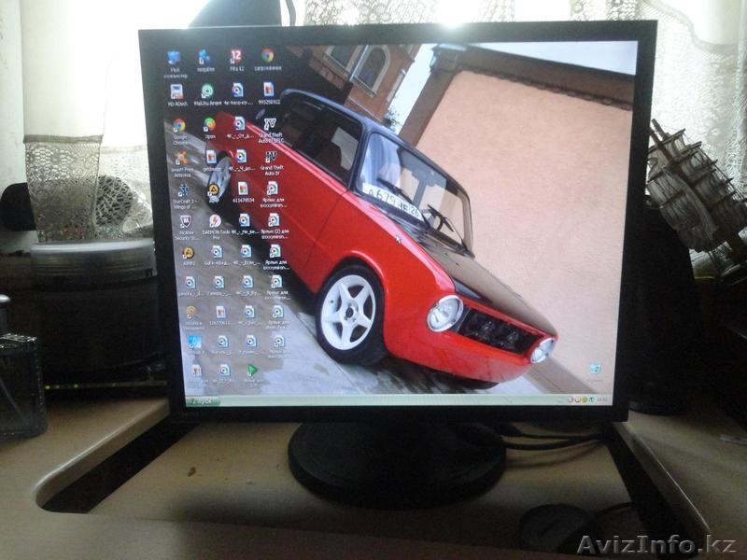This screenshot has height=560, width=747.
Task: Open the My Computer desktop icon
Action: pyautogui.click(x=174, y=58)
